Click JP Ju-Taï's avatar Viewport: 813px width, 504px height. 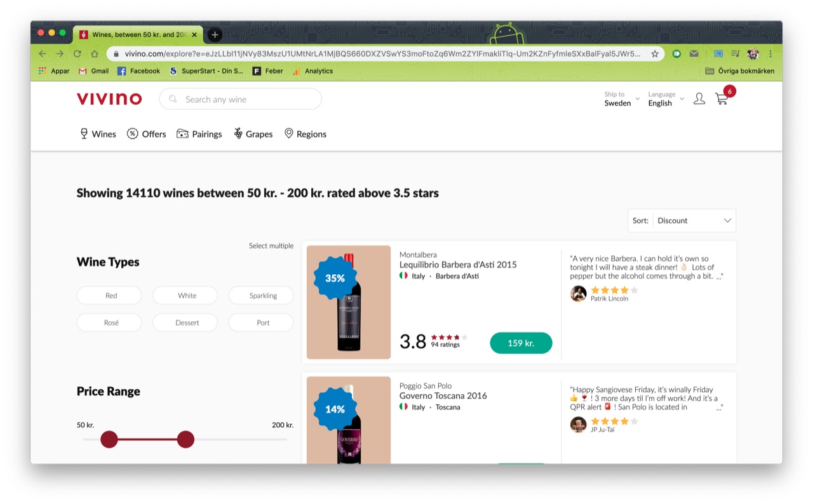pos(578,424)
